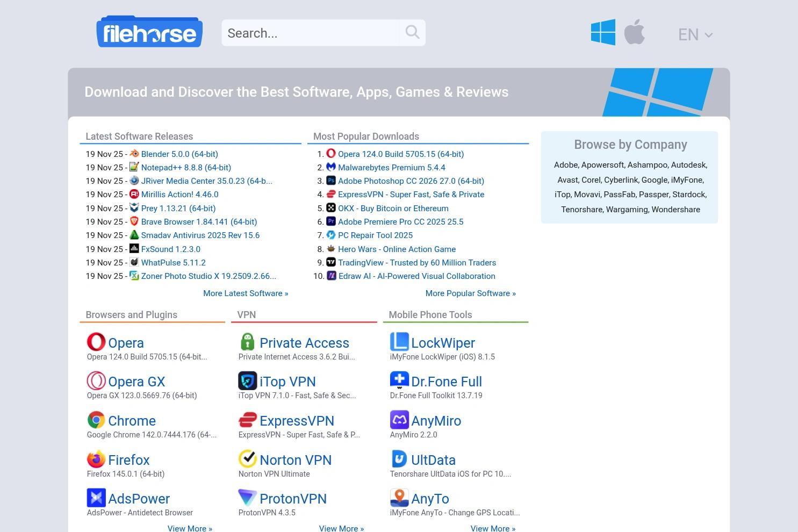Open the EN language dropdown
The width and height of the screenshot is (798, 532).
click(x=695, y=34)
